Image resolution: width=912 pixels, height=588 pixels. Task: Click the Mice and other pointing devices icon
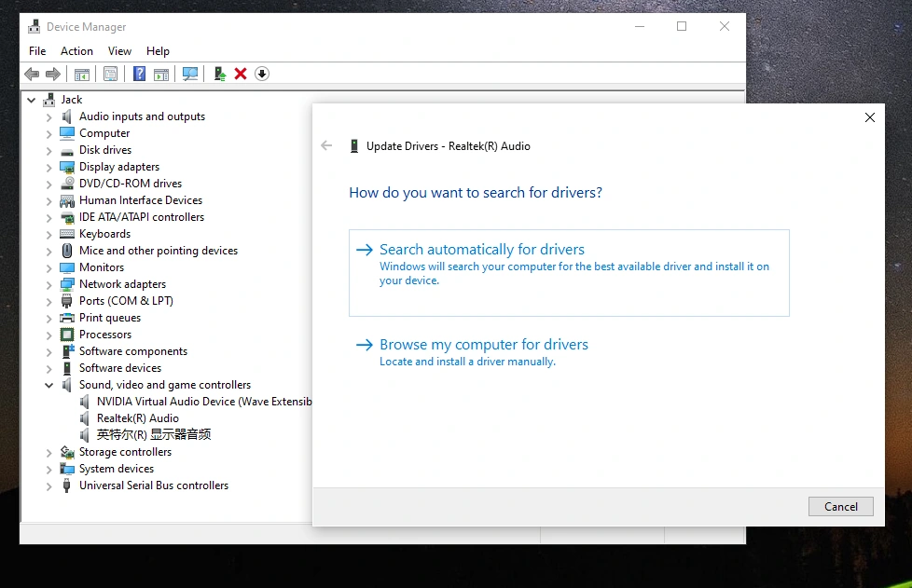tap(67, 251)
